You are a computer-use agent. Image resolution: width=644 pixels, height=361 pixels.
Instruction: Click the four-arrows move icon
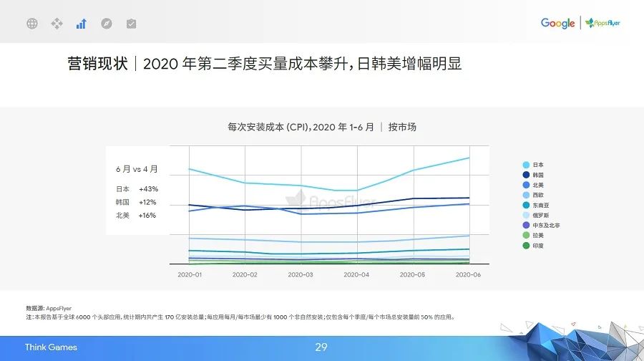coord(57,24)
